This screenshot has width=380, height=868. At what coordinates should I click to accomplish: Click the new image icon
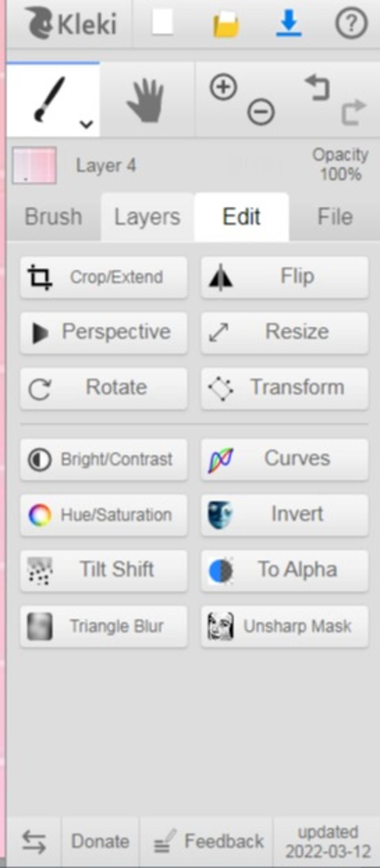pos(163,23)
